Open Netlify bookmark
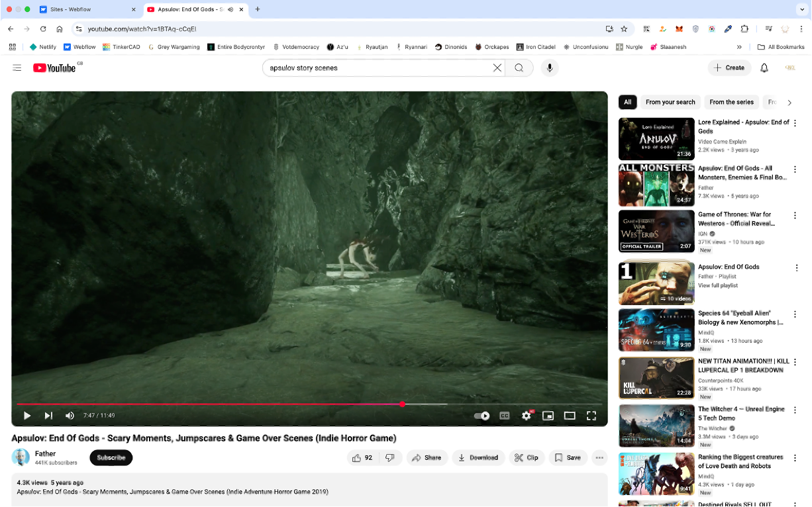This screenshot has width=812, height=507. [43, 47]
